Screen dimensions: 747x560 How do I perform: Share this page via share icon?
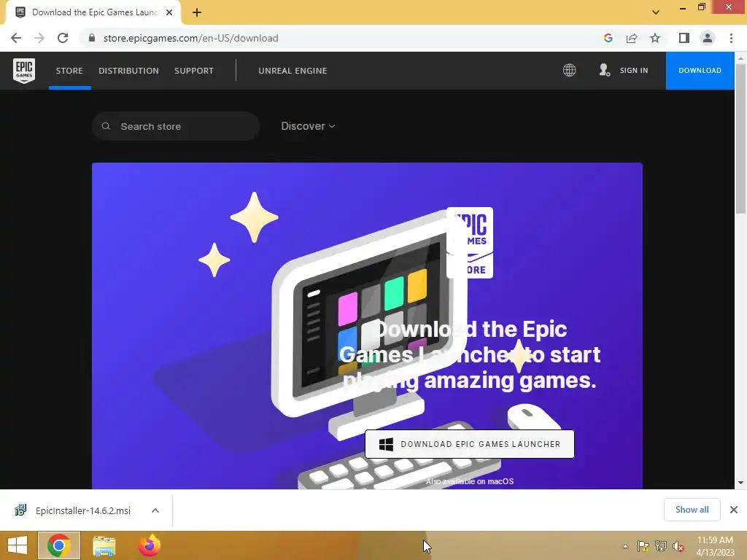point(632,38)
